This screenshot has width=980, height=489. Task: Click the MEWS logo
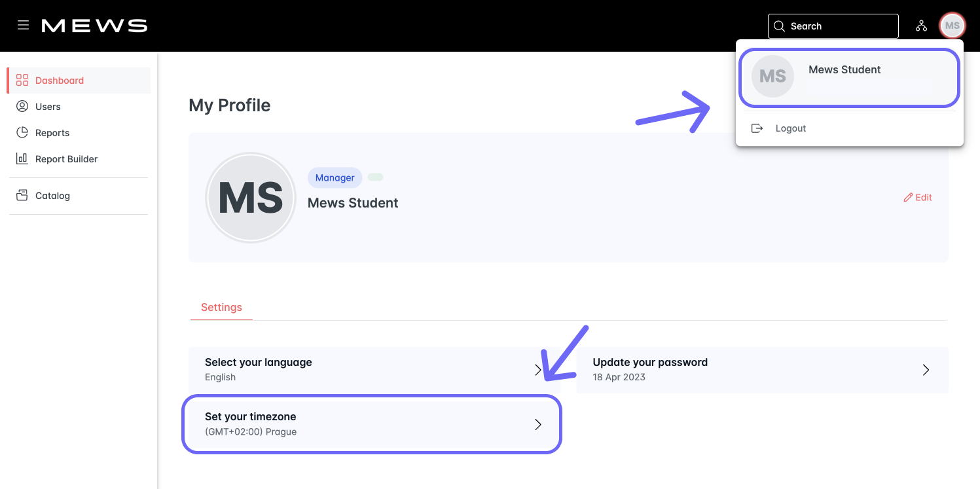coord(94,25)
